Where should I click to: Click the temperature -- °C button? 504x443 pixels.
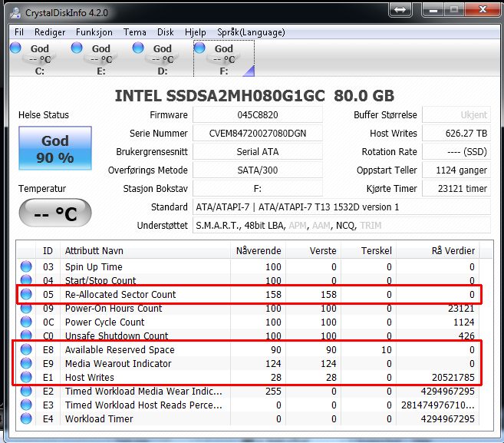click(x=55, y=213)
